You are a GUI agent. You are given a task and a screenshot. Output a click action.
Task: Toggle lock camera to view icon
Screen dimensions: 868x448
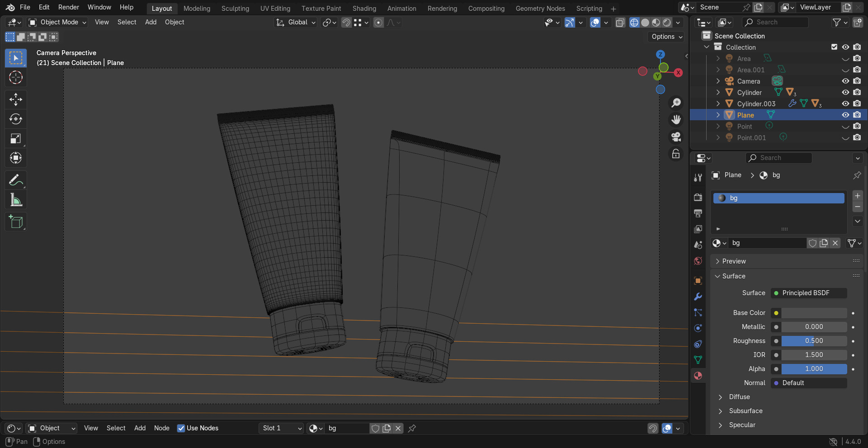(676, 154)
